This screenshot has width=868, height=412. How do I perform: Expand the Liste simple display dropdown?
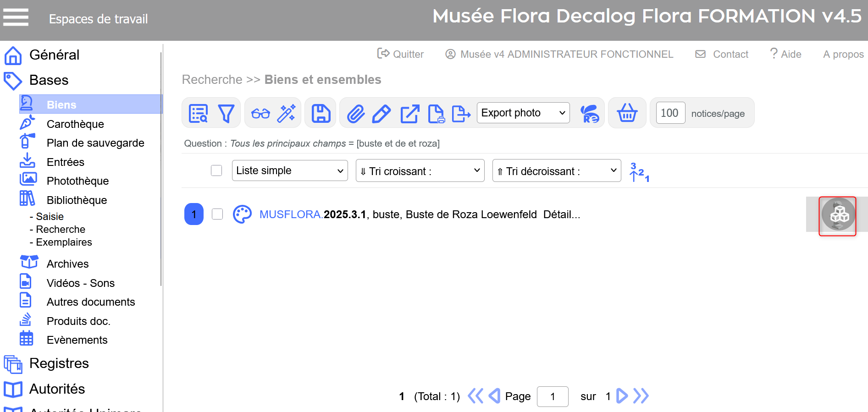click(289, 170)
